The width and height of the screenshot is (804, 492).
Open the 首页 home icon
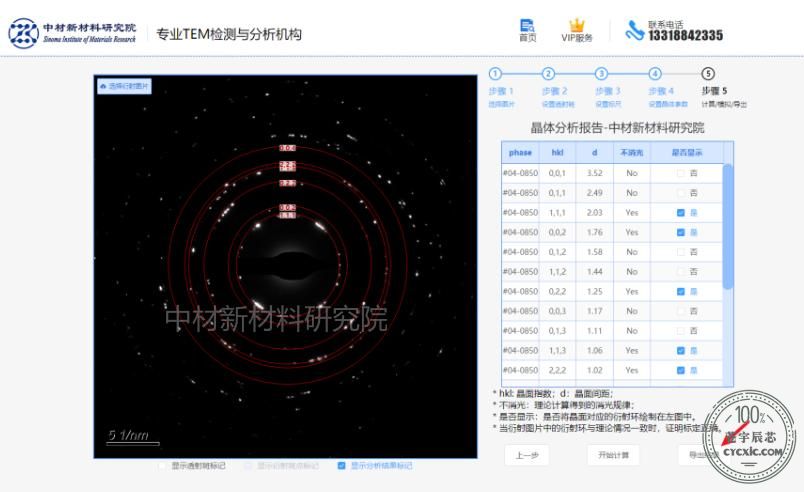(527, 31)
